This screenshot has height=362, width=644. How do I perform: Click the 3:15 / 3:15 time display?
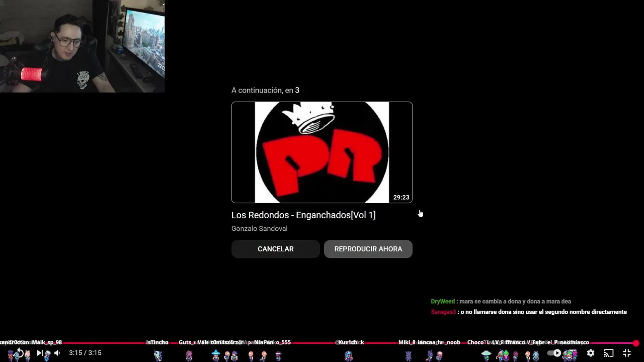click(x=85, y=353)
